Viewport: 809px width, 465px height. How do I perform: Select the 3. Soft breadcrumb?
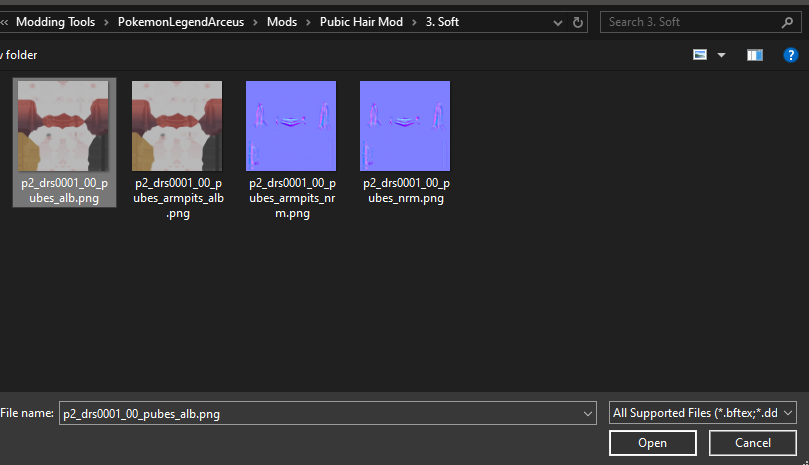[x=442, y=22]
